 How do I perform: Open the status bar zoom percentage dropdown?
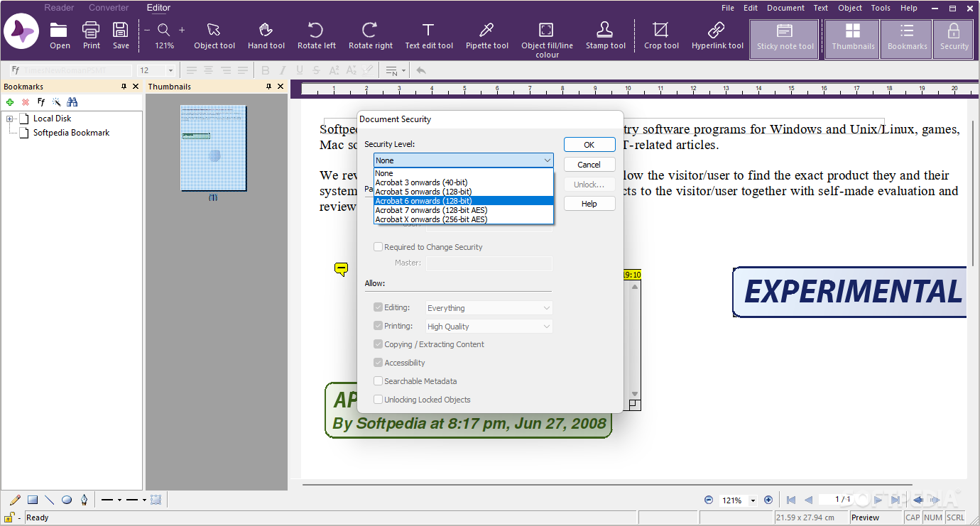point(753,500)
